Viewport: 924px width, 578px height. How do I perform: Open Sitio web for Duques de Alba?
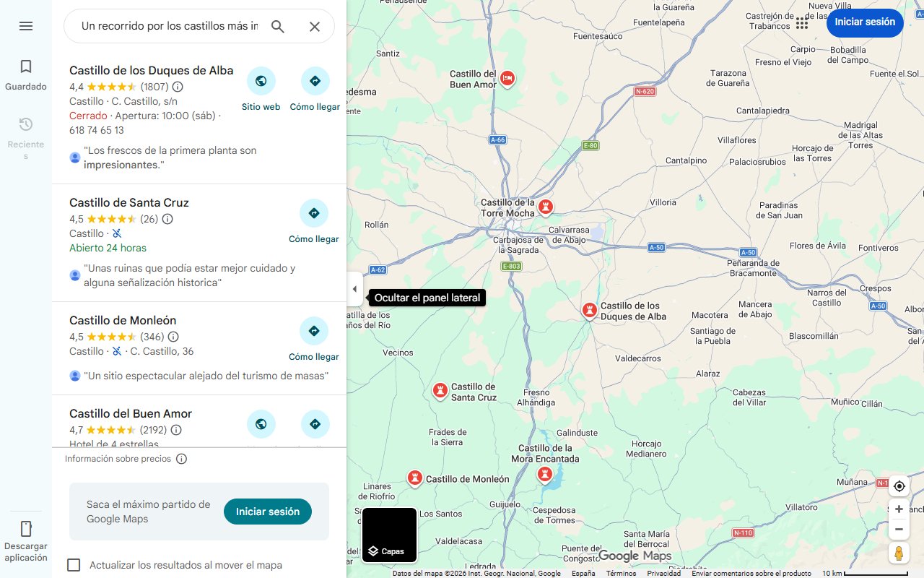click(x=261, y=90)
